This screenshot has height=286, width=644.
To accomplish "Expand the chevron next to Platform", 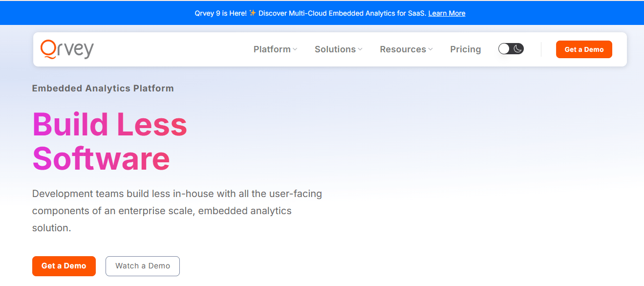I will click(x=295, y=49).
